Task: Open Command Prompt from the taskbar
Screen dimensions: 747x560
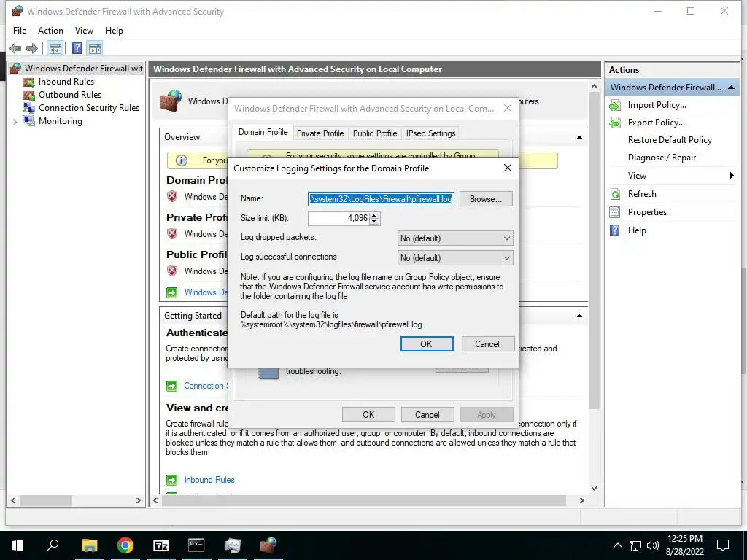Action: pyautogui.click(x=196, y=545)
